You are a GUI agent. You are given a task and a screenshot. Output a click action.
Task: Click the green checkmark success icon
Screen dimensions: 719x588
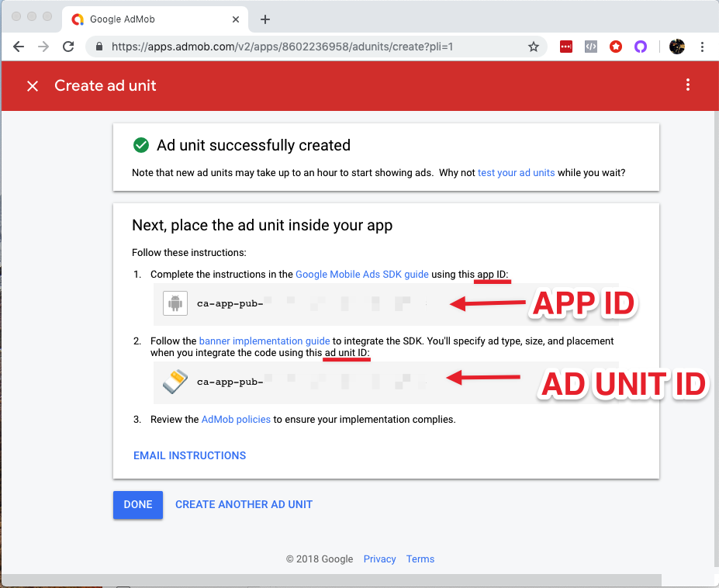tap(140, 145)
